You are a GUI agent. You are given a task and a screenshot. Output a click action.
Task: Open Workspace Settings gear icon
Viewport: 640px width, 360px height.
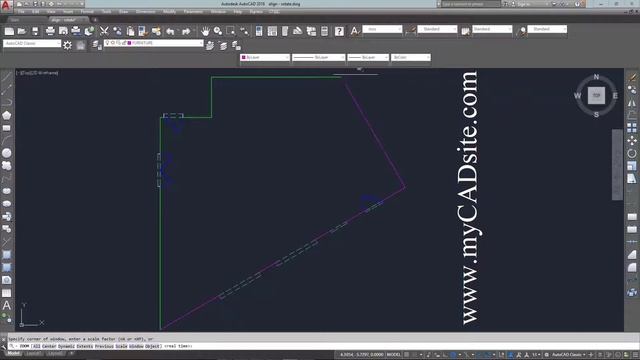click(x=68, y=45)
